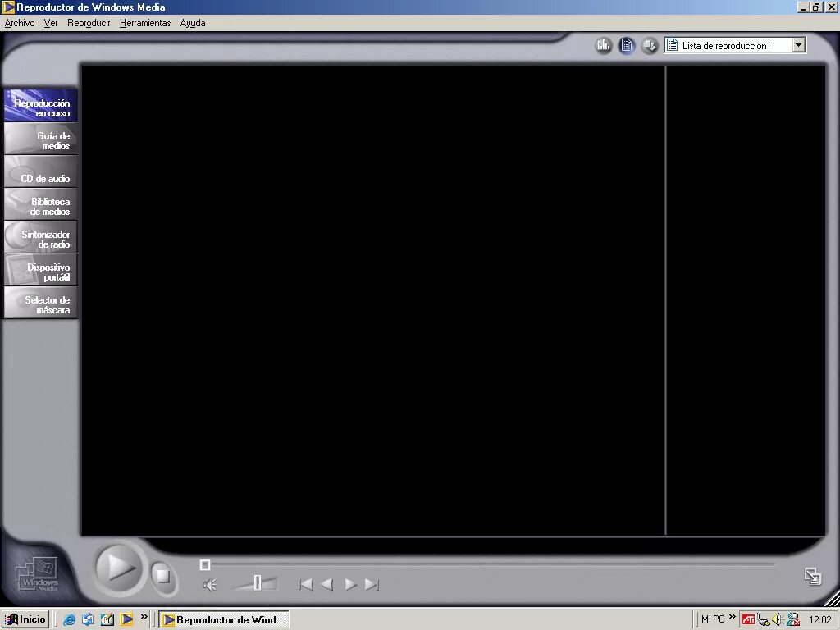Click the Reproductor de Wind... taskbar button

coord(224,620)
